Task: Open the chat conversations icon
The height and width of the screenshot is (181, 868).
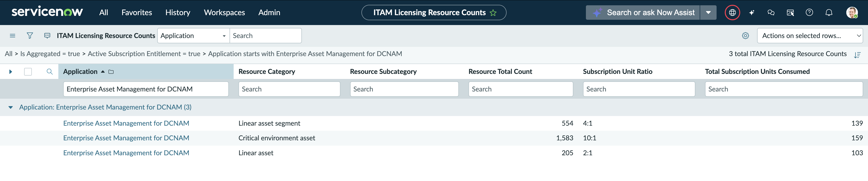Action: pyautogui.click(x=771, y=13)
